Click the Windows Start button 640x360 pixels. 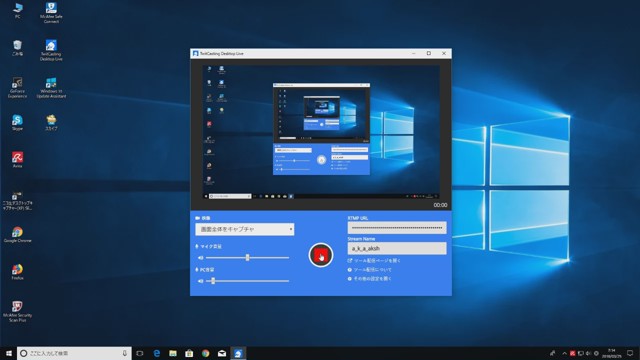tap(9, 353)
